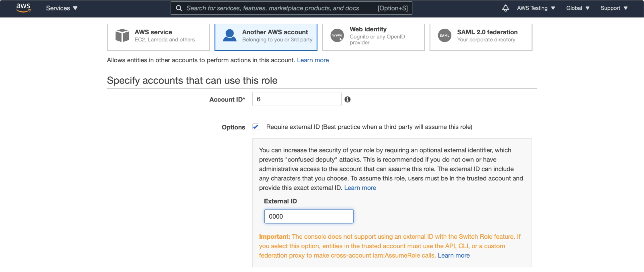Viewport: 644px width, 272px height.
Task: Open Learn more link after external ID description
Action: [x=360, y=188]
